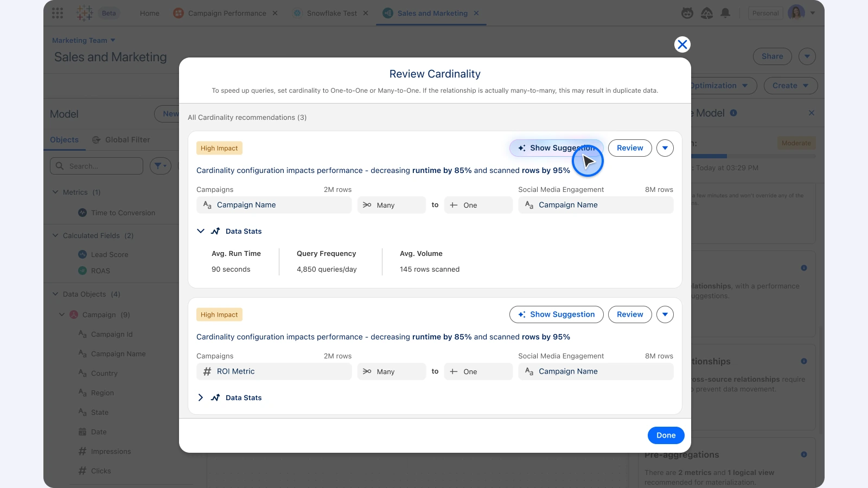Screen dimensions: 868x488
Task: Click the Global Filter icon
Action: click(97, 140)
